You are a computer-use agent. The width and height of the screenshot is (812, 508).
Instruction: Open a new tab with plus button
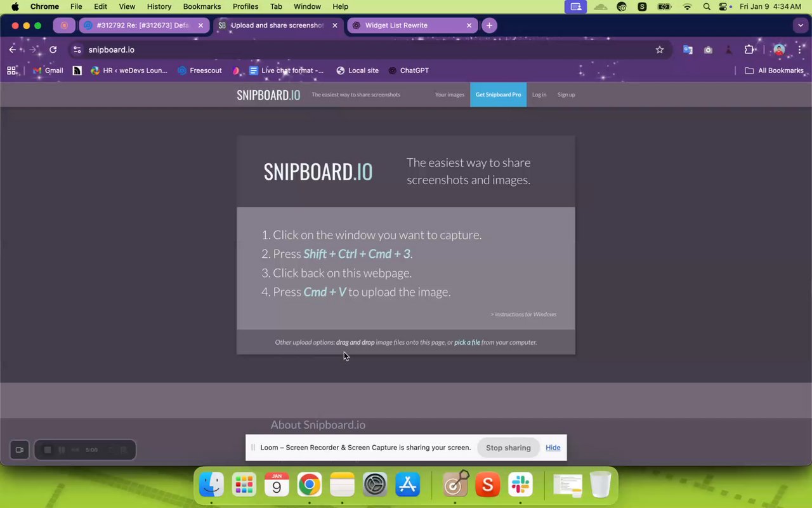point(489,25)
